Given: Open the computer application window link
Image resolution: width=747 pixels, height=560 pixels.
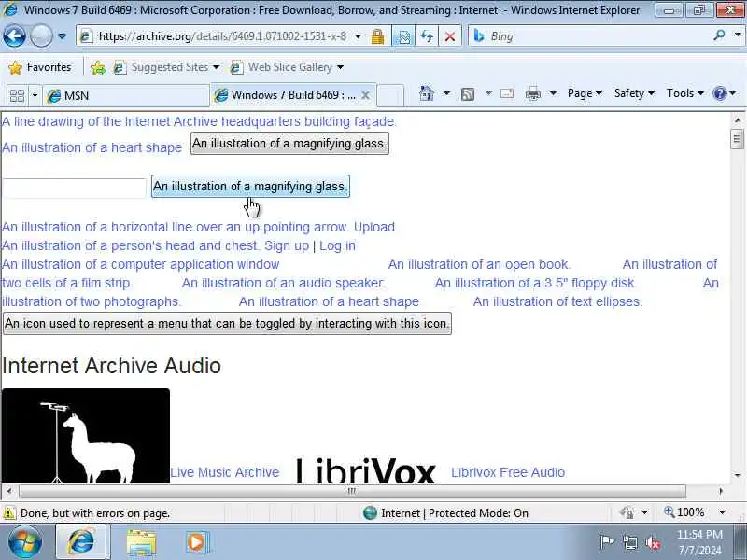Looking at the screenshot, I should tap(141, 264).
